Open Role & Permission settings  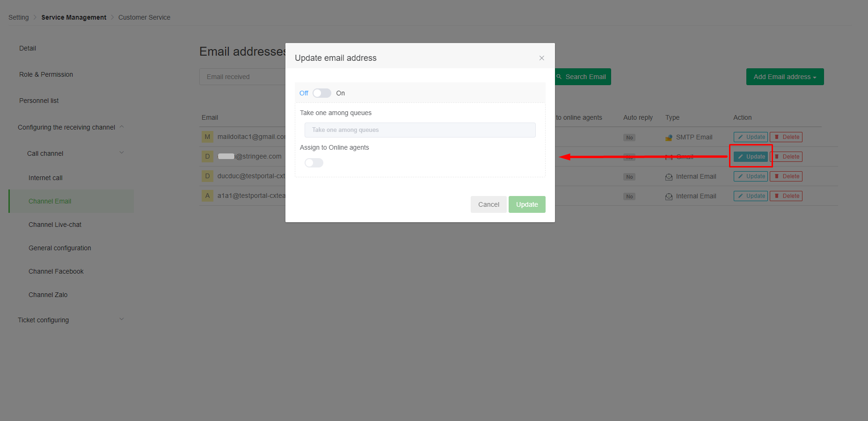46,74
